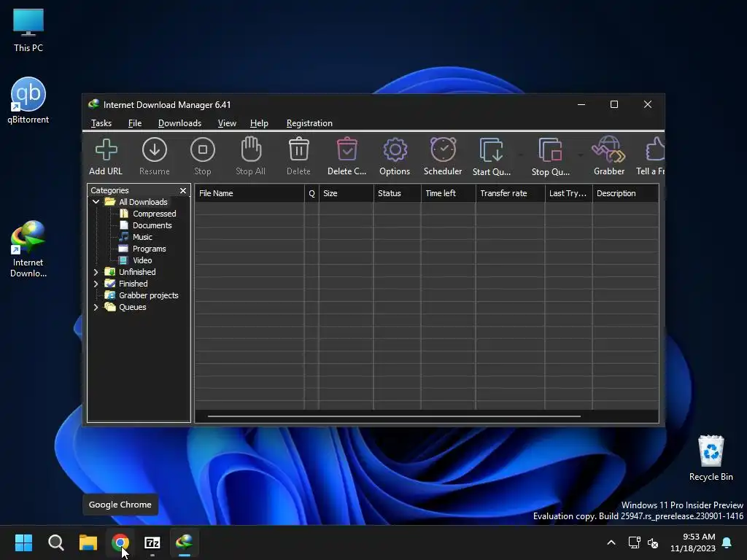Open the View menu

227,123
